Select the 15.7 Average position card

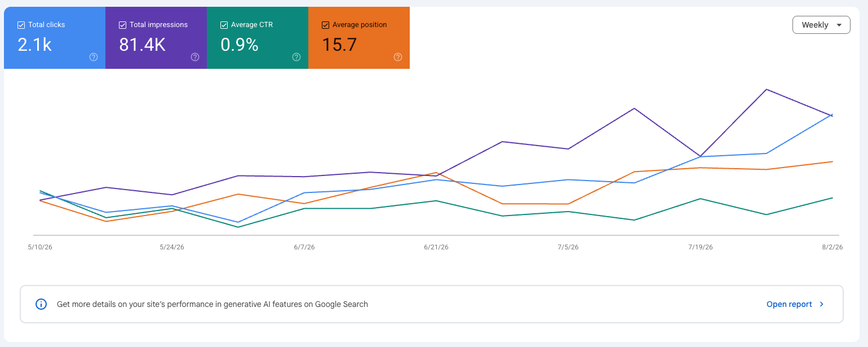point(359,38)
